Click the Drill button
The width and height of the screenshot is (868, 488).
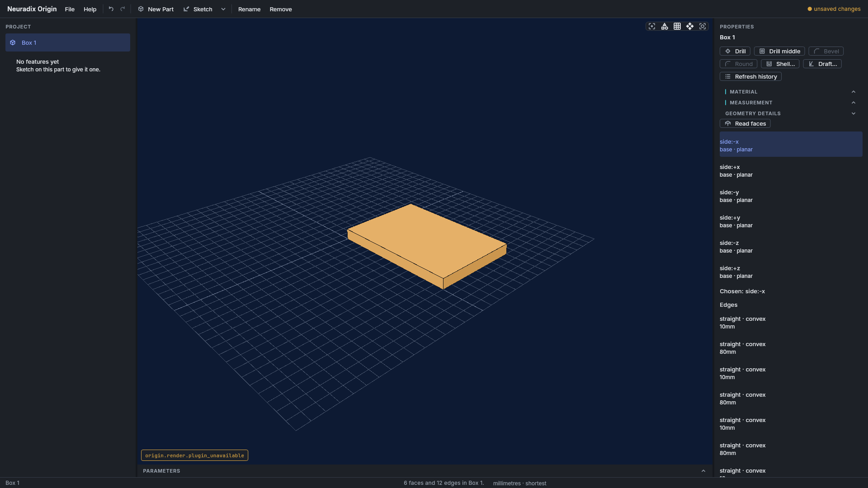735,51
